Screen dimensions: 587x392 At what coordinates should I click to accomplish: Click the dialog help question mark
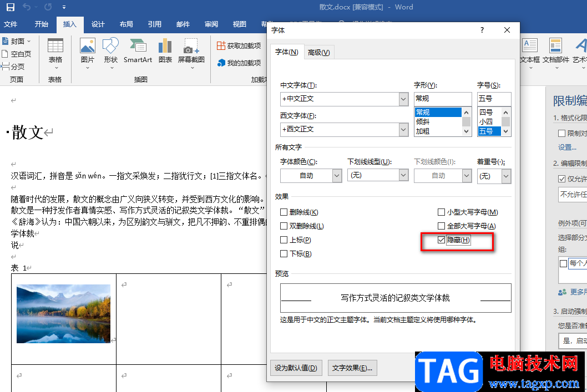pyautogui.click(x=482, y=30)
